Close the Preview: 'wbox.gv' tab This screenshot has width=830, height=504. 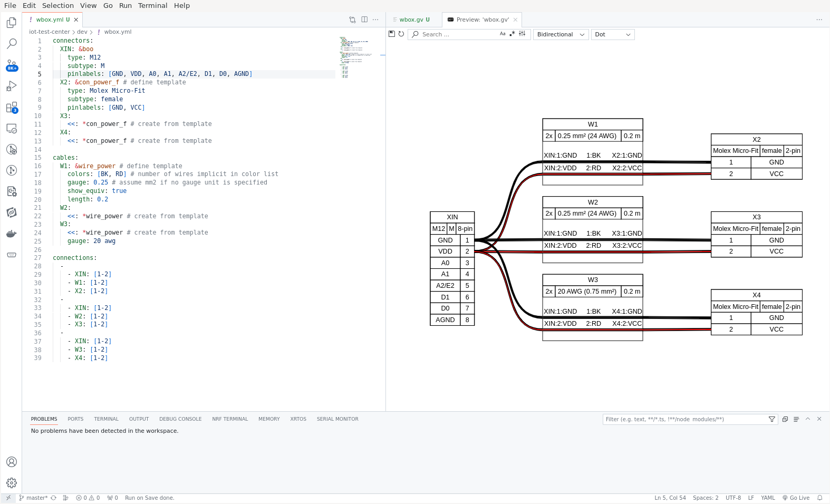click(x=515, y=20)
